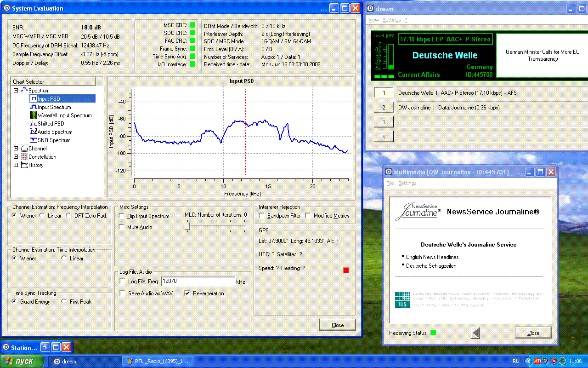Open English News Headlines link
The width and height of the screenshot is (588, 368).
(432, 257)
